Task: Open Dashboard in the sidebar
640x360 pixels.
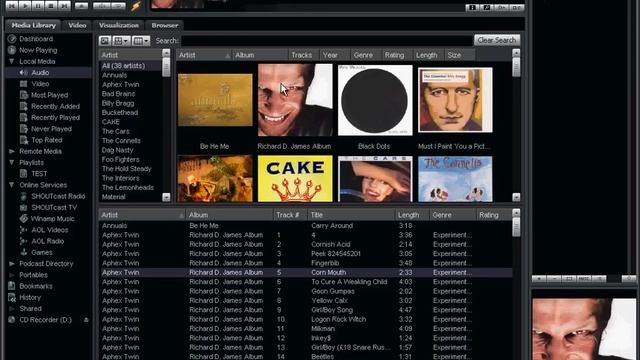Action: pyautogui.click(x=36, y=39)
